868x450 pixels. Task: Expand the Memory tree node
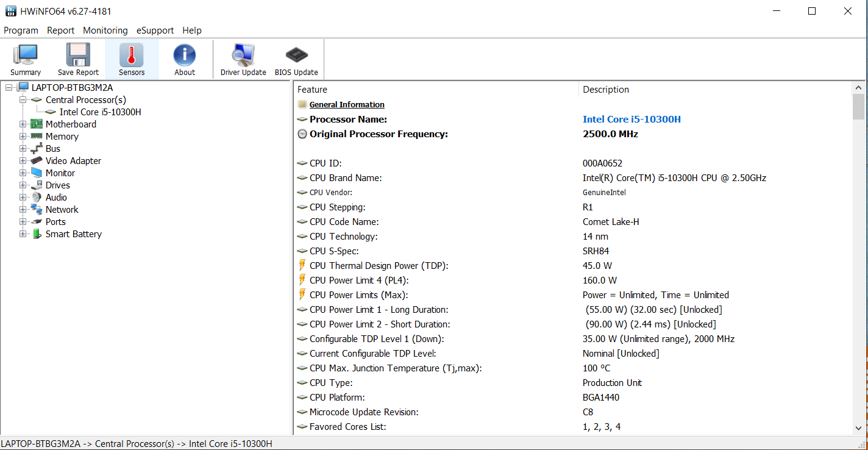click(23, 137)
